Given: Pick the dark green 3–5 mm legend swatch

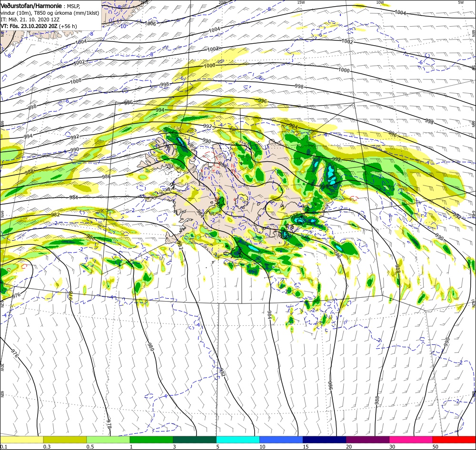Looking at the screenshot, I should (x=195, y=440).
